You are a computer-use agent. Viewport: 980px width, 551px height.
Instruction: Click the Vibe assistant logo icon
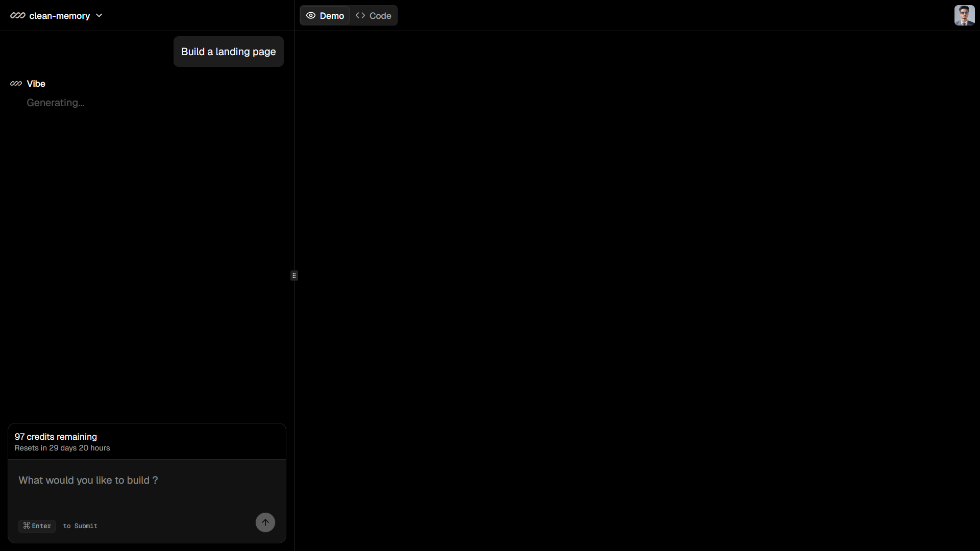(x=16, y=84)
